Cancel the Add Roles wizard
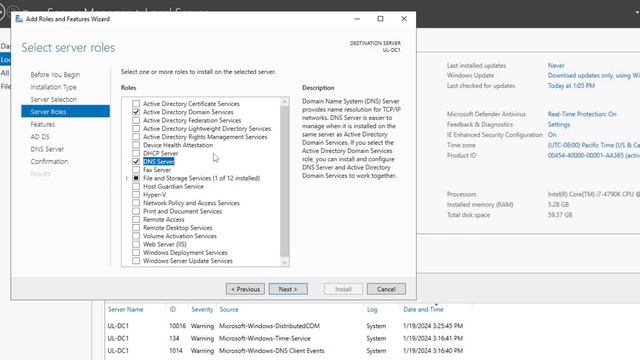 [386, 289]
